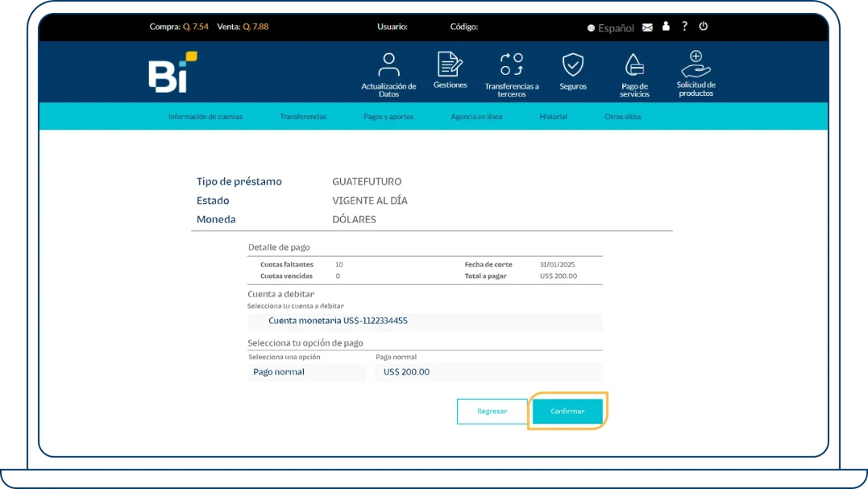Open the Seguros shield icon

572,65
